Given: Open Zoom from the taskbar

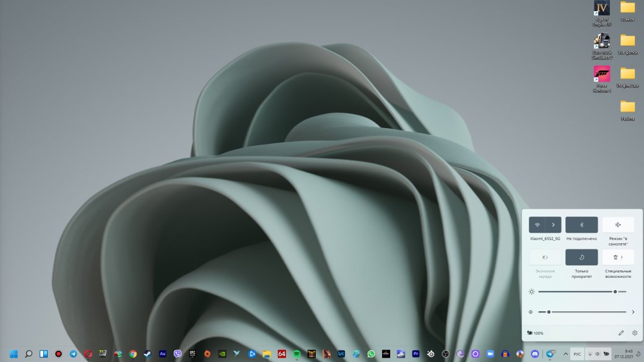Looking at the screenshot, I should tap(490, 354).
